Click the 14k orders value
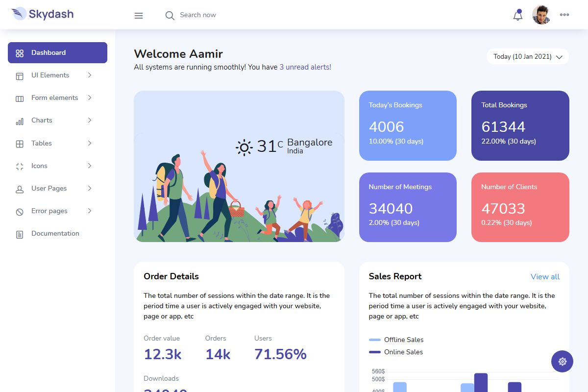This screenshot has width=588, height=392. (218, 354)
